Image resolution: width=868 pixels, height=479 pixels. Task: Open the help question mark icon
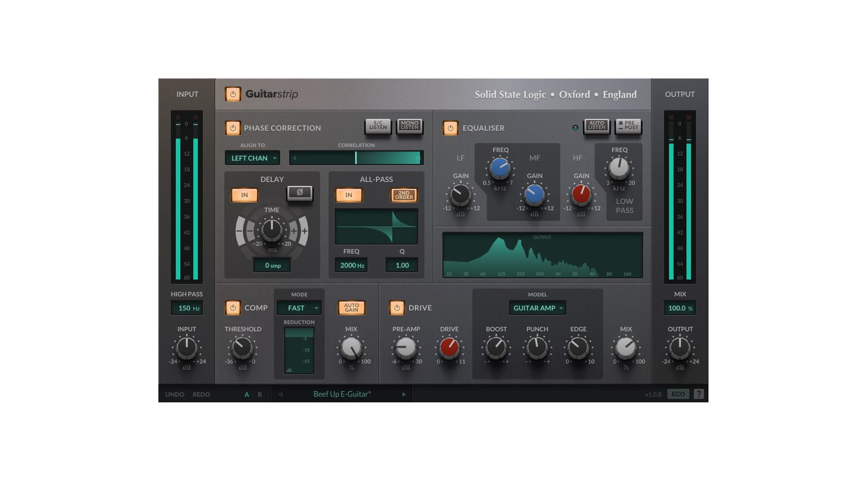[698, 394]
